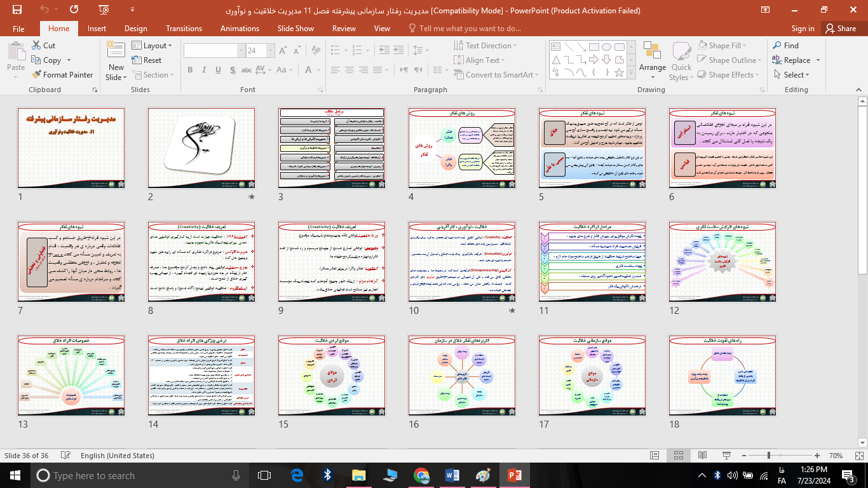Click Fit slide to current window icon
Screen dimensions: 868x488
pyautogui.click(x=858, y=456)
